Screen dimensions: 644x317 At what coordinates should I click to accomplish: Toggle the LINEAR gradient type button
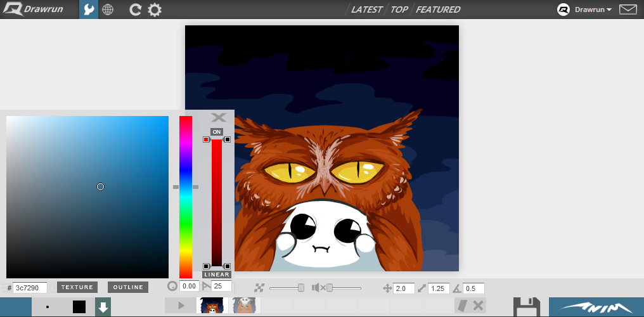click(216, 275)
